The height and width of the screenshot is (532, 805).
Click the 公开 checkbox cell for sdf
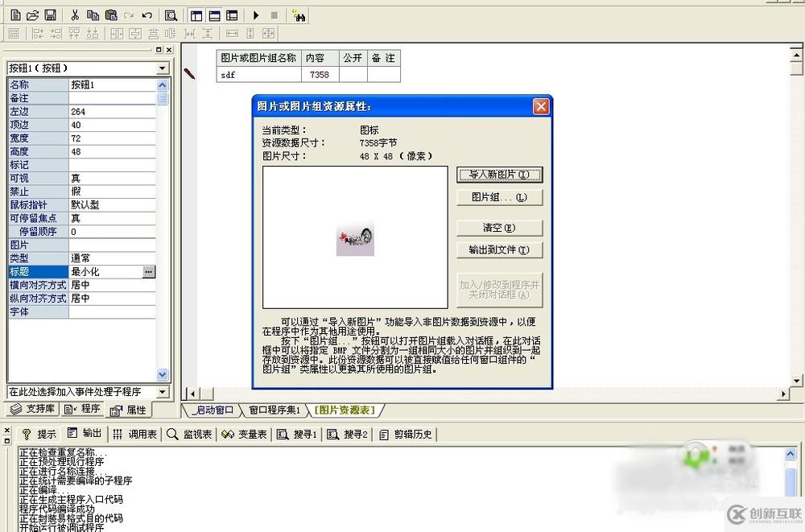tap(353, 75)
